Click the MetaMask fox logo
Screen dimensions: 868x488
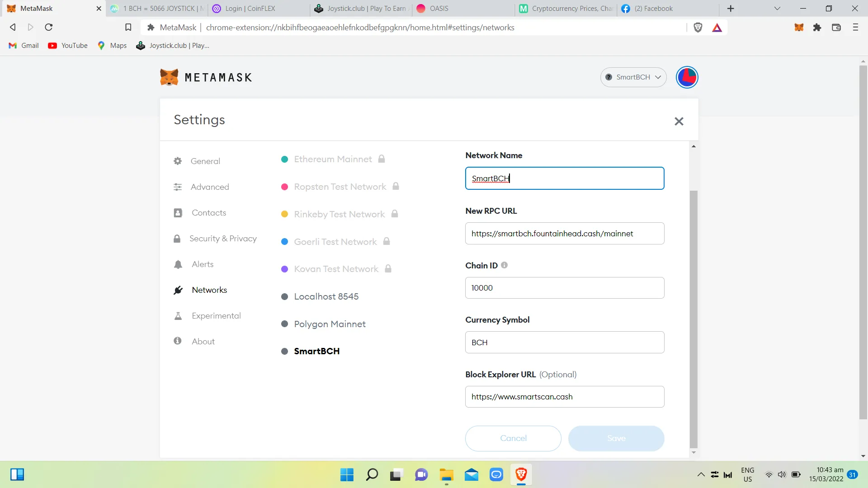[169, 77]
